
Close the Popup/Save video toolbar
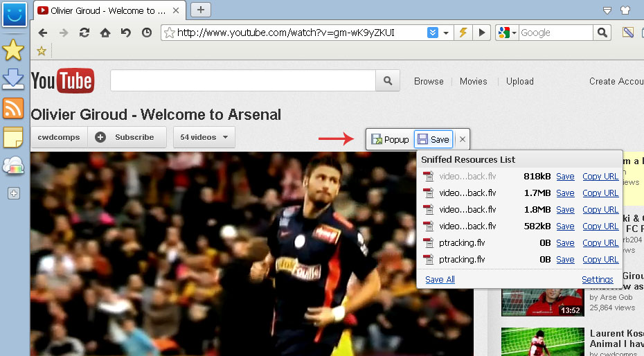(462, 139)
